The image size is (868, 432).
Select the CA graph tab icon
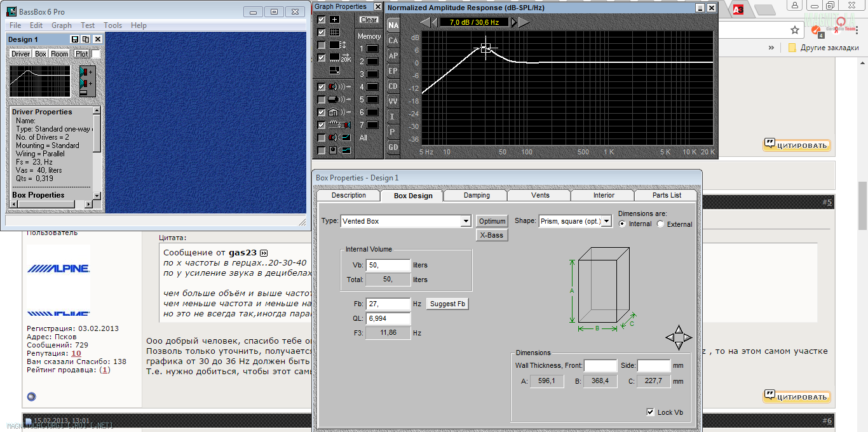pyautogui.click(x=393, y=41)
